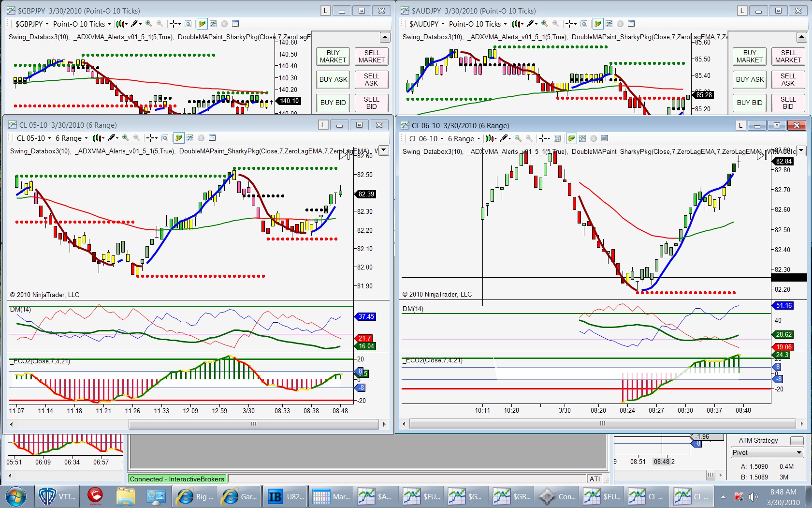Image resolution: width=812 pixels, height=508 pixels.
Task: Expand the 6 Range interval dropdown on CL 06-10
Action: pos(464,138)
